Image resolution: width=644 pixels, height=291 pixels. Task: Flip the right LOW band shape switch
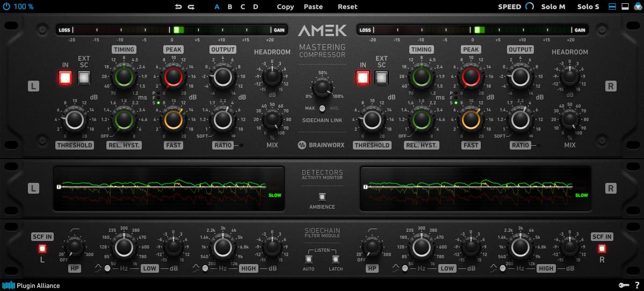(x=405, y=268)
